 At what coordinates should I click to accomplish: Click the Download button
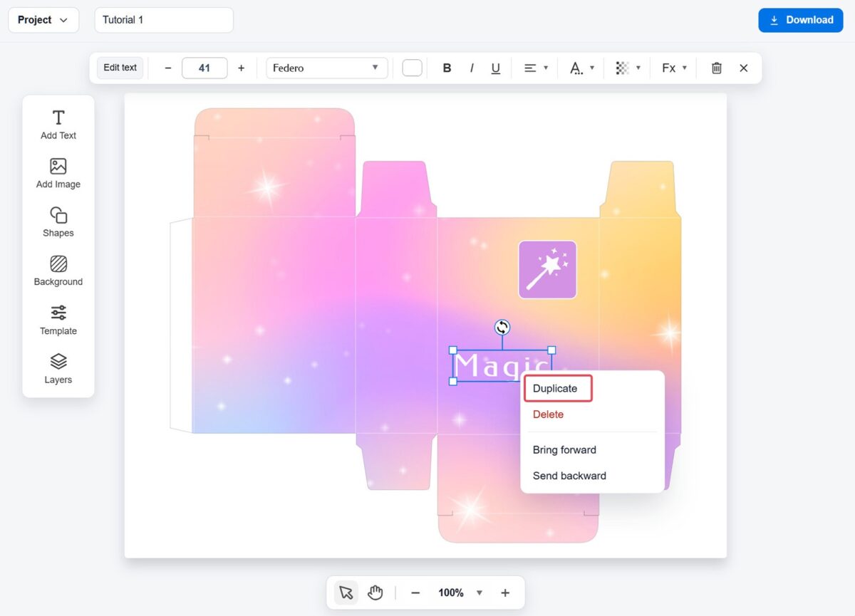click(x=801, y=20)
